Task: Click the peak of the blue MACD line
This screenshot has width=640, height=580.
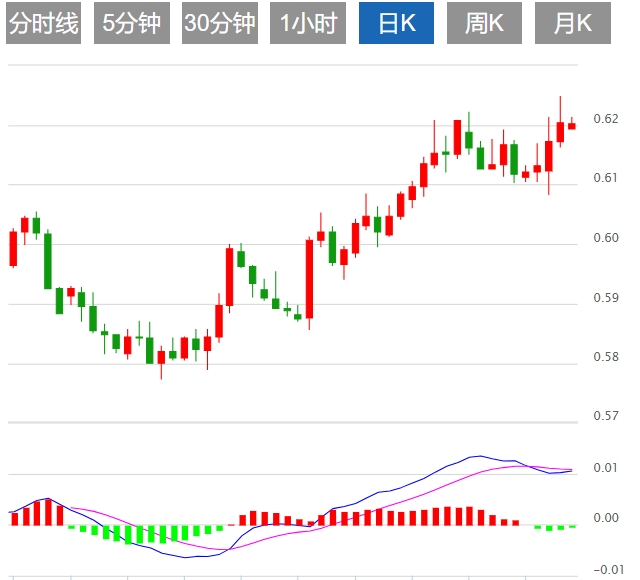Action: click(x=481, y=456)
